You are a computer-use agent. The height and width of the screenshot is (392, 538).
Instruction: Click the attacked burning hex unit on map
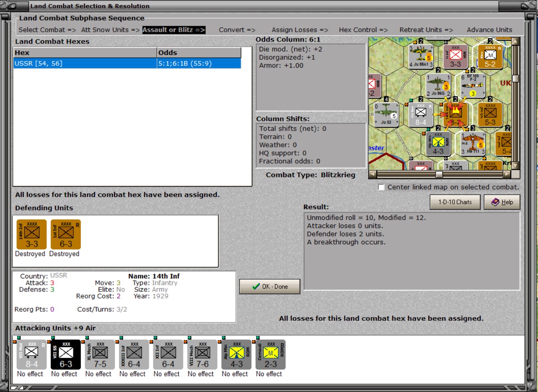pyautogui.click(x=455, y=115)
